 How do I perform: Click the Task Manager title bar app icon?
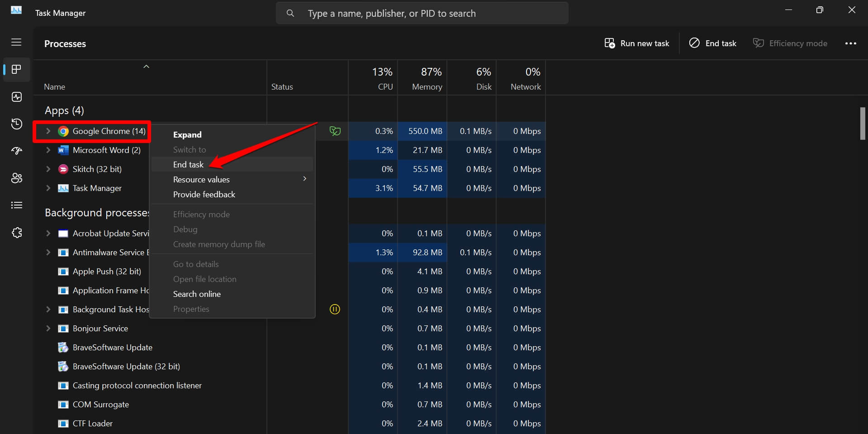16,10
